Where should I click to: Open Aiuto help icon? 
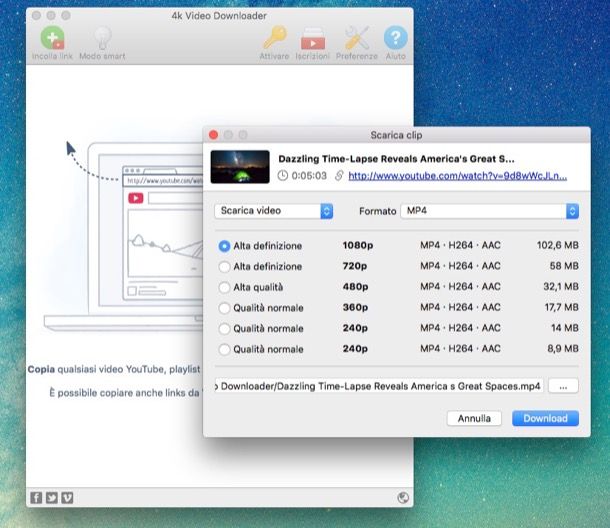pos(395,38)
